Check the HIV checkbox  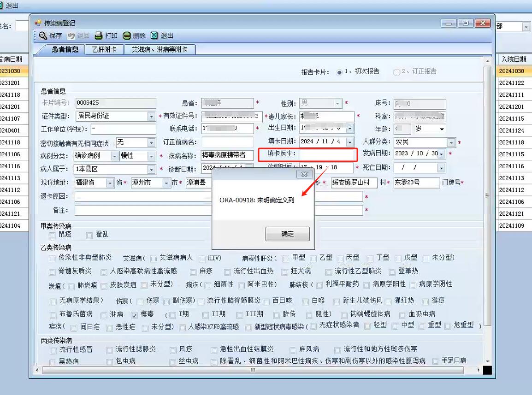[x=202, y=259]
